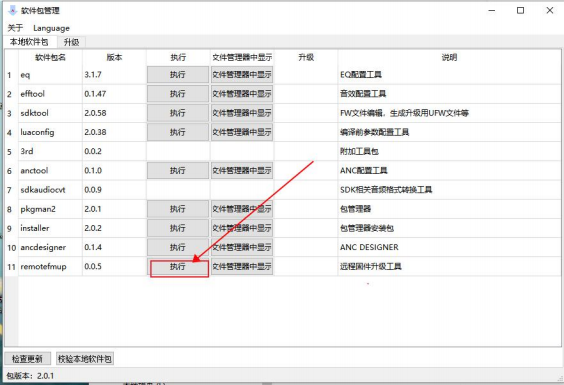Show anctool in file manager

coord(242,171)
